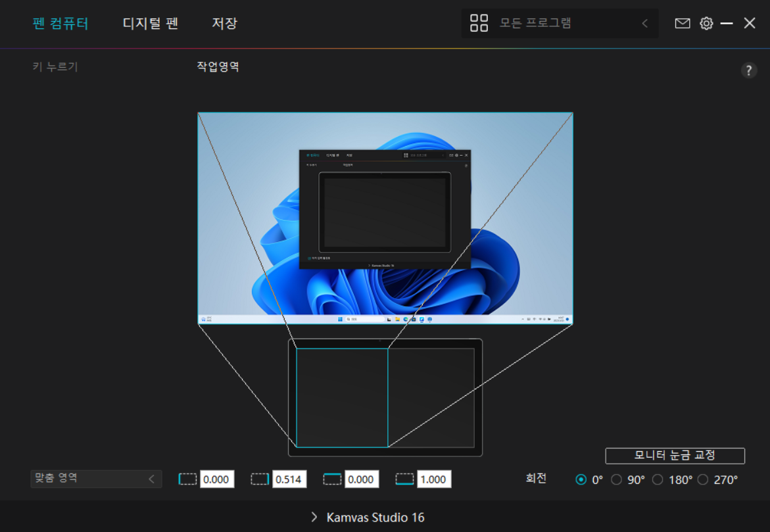
Task: Click the 0.514 coordinate input field
Action: tap(291, 479)
